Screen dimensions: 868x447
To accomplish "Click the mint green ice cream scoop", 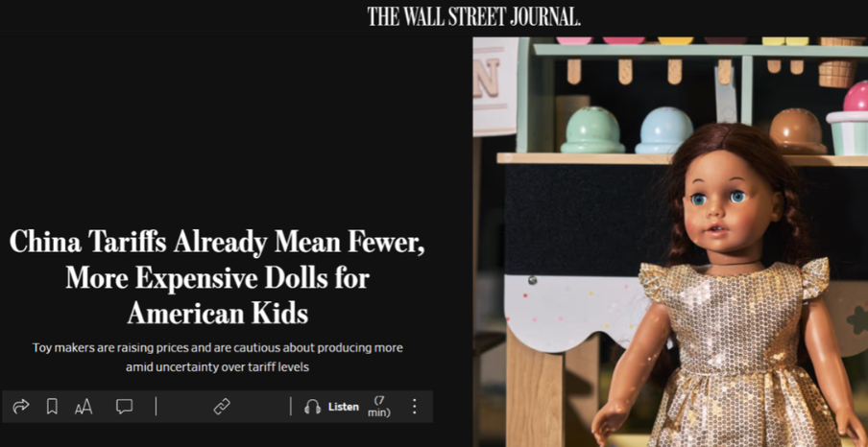I will [x=592, y=130].
